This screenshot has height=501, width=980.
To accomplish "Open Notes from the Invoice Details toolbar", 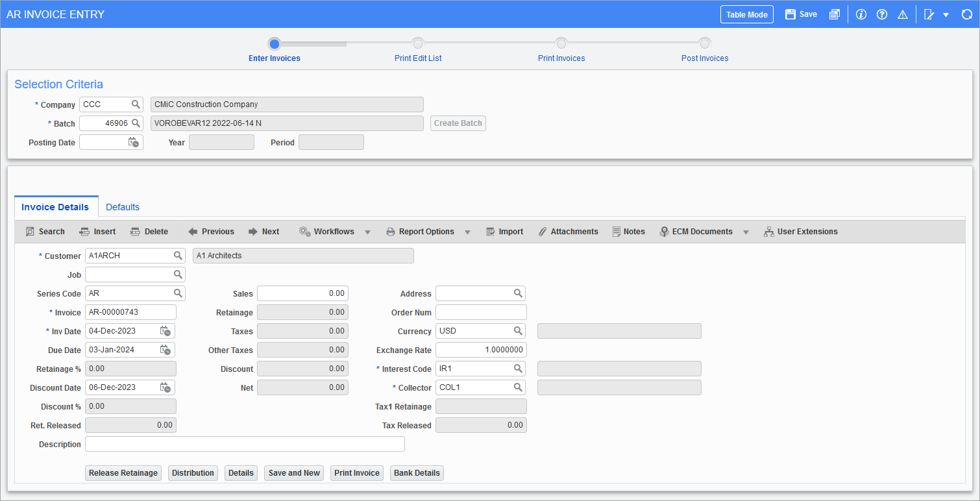I will coord(628,231).
